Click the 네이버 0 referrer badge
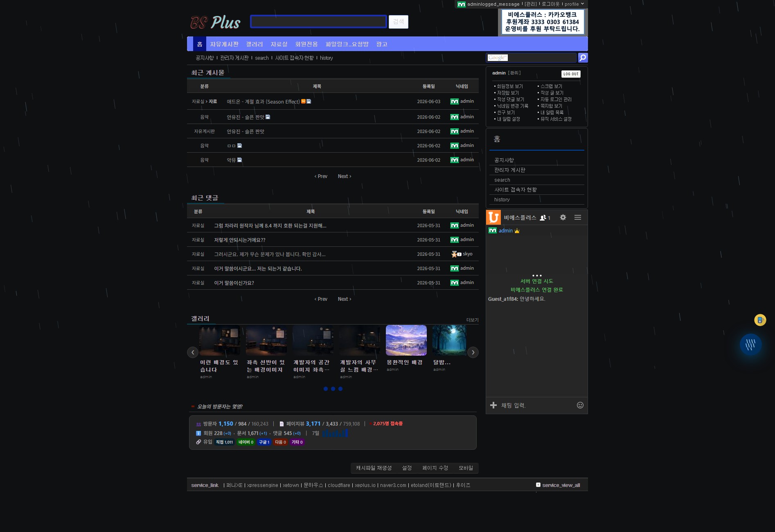 246,442
